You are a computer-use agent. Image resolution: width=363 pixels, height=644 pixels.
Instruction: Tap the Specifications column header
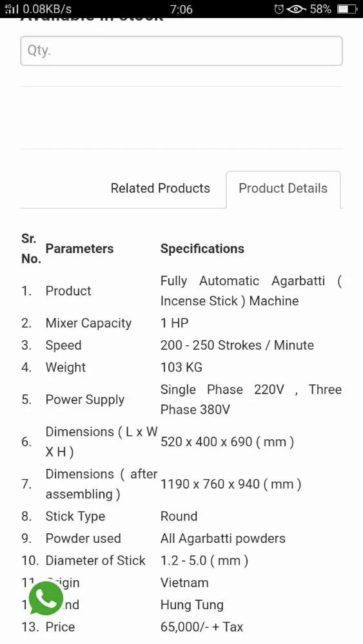[202, 249]
